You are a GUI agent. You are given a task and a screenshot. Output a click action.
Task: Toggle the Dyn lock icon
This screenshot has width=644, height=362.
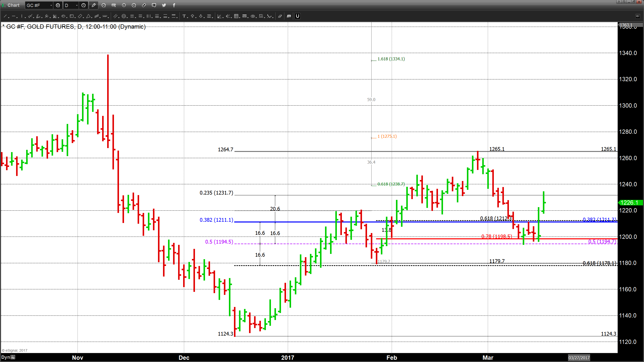[13, 357]
